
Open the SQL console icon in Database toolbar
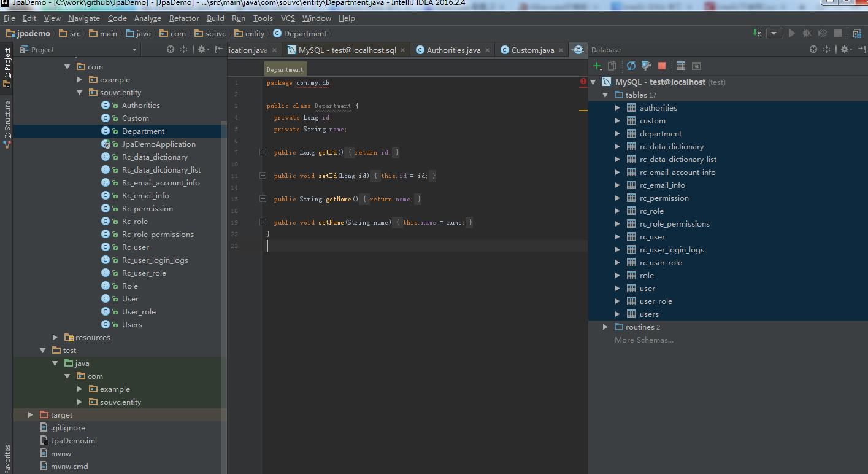click(x=696, y=66)
